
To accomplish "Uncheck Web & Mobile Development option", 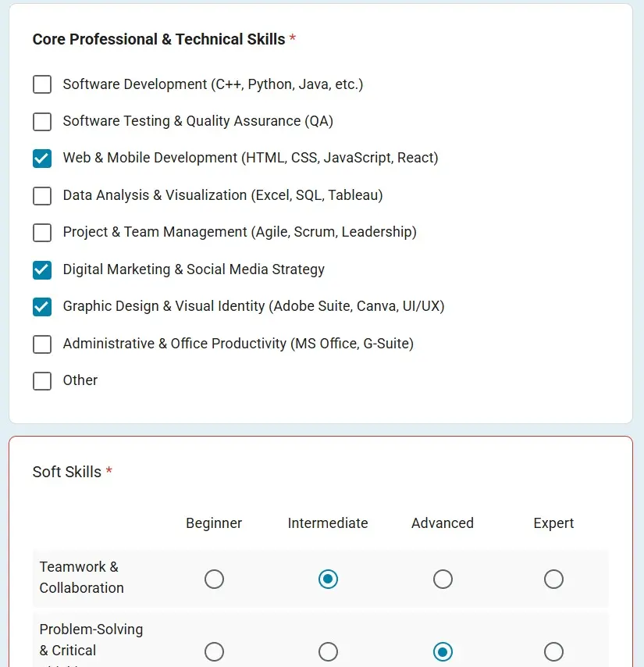I will point(42,159).
